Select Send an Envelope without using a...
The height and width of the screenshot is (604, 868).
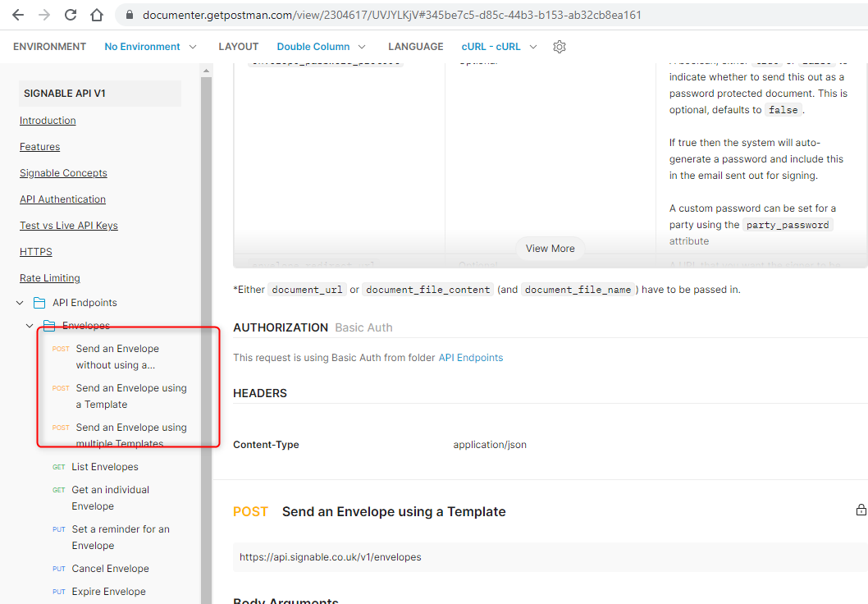(118, 357)
